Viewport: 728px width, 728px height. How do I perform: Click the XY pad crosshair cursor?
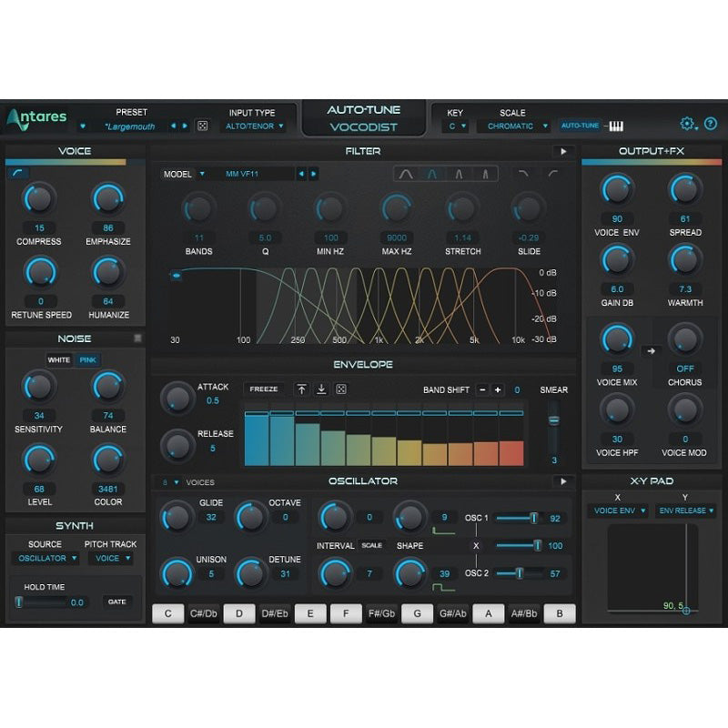coord(686,611)
